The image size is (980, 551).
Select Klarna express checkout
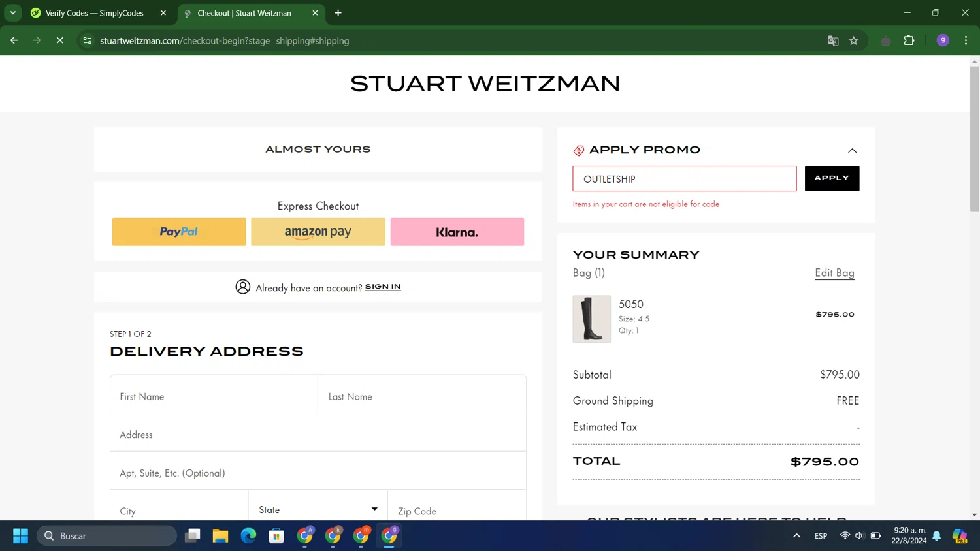point(457,232)
